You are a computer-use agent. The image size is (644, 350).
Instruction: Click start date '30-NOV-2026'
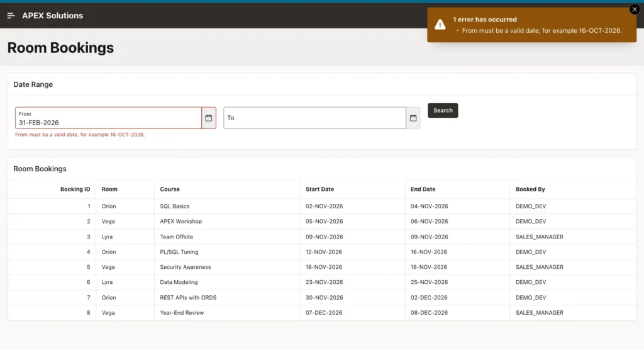pyautogui.click(x=324, y=297)
